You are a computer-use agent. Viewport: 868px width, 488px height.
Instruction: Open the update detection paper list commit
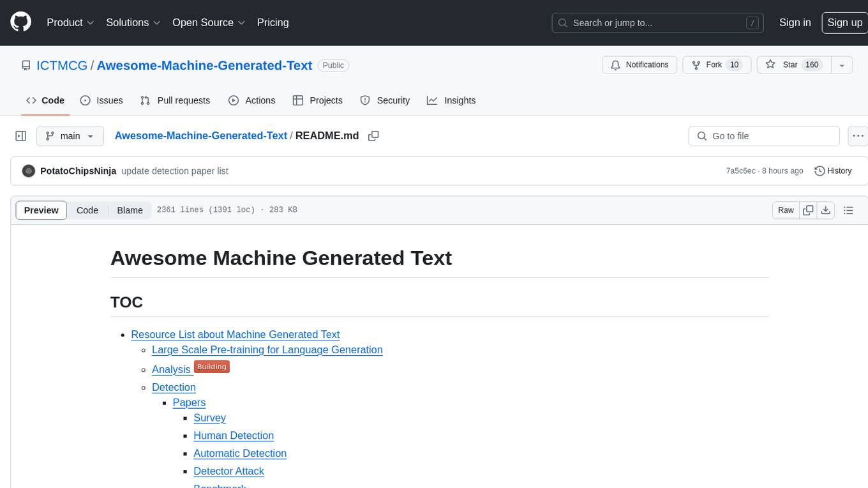(x=175, y=171)
